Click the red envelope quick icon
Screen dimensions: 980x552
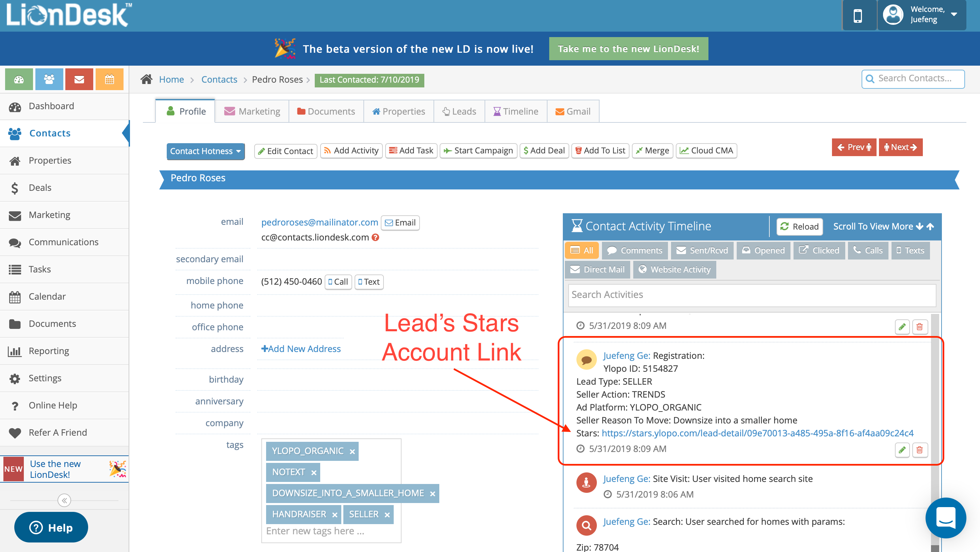click(79, 79)
